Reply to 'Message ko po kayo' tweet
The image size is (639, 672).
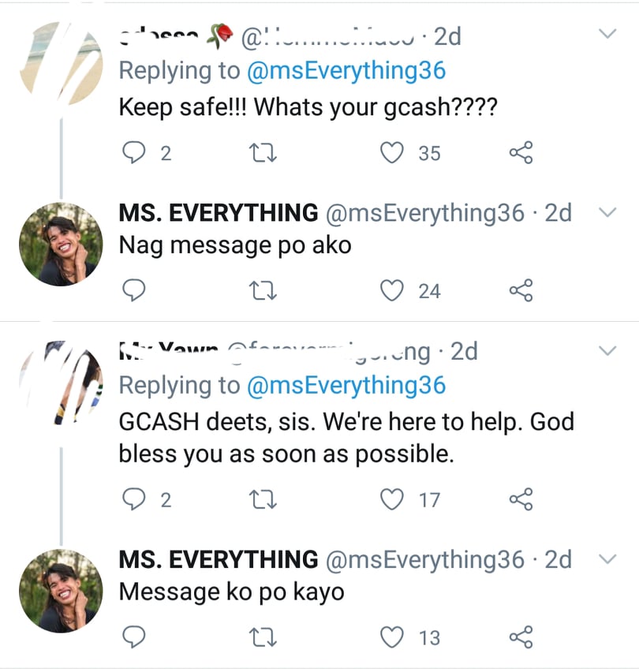coord(136,637)
